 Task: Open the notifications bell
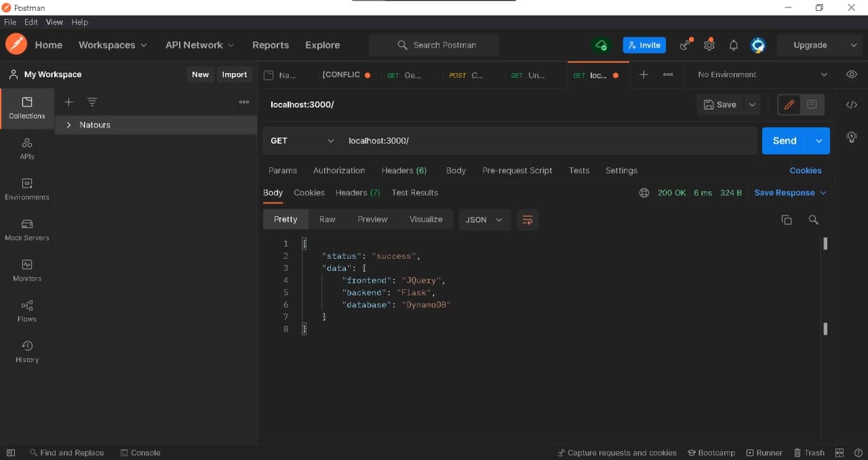[734, 45]
